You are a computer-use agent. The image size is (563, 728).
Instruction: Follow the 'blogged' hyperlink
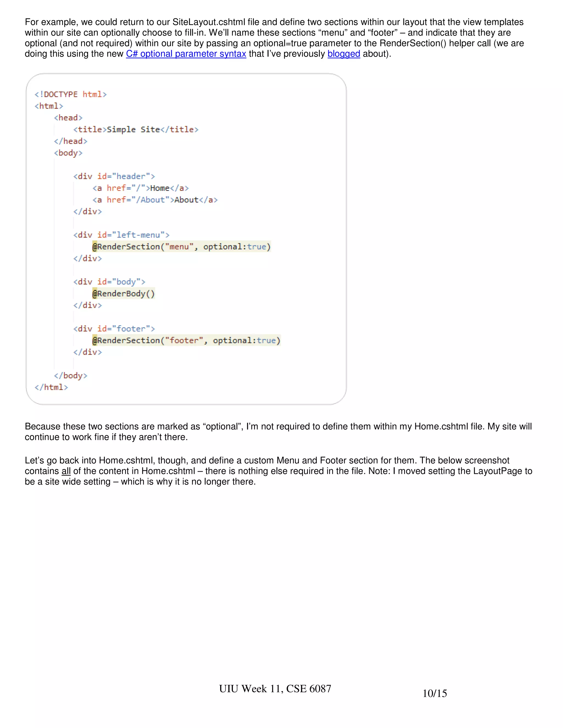(344, 54)
